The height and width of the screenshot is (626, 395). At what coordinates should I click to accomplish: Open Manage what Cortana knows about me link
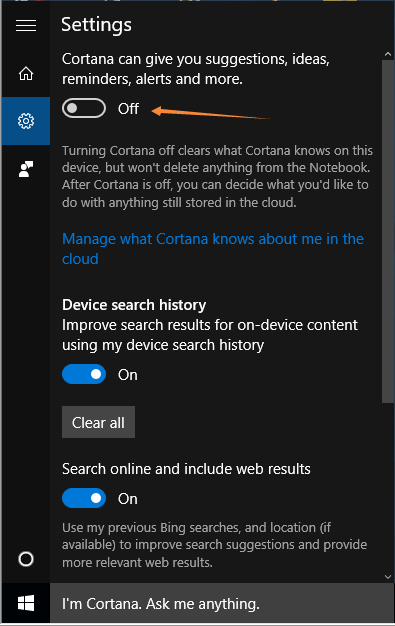pyautogui.click(x=213, y=248)
